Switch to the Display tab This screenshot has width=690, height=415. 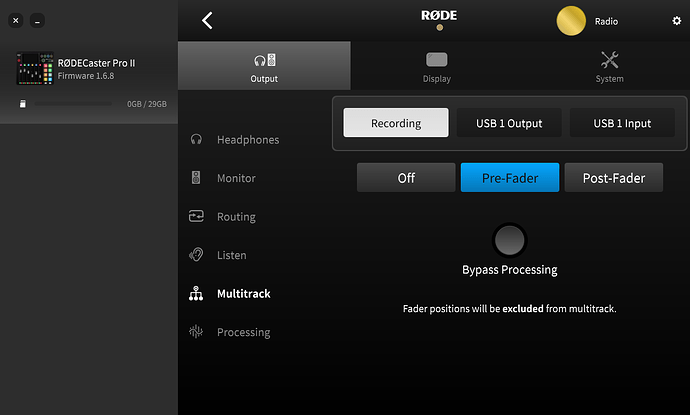click(437, 66)
